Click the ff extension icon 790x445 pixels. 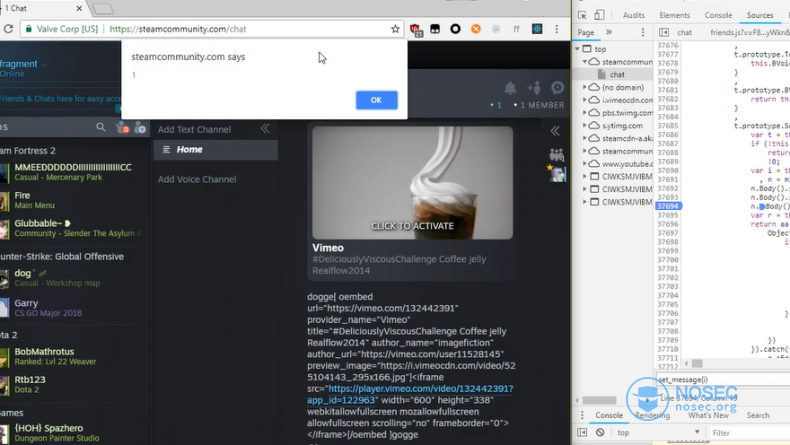click(x=516, y=29)
